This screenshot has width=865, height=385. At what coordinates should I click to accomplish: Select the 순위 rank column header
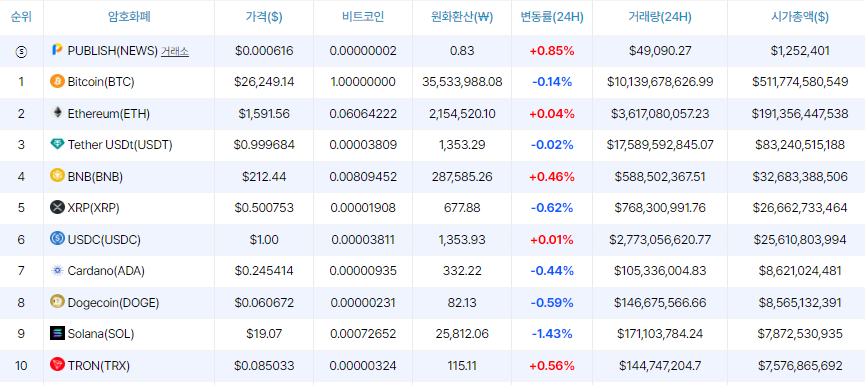21,17
